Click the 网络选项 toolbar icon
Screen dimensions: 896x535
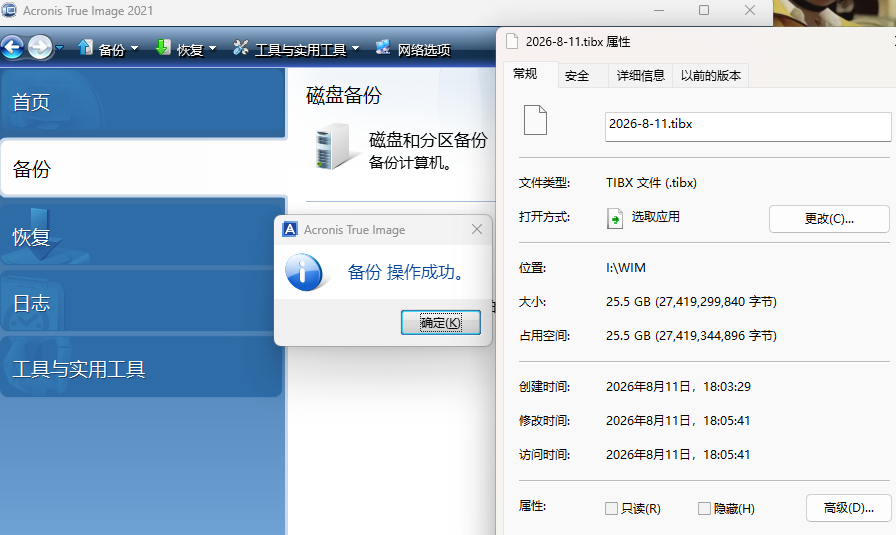[383, 47]
